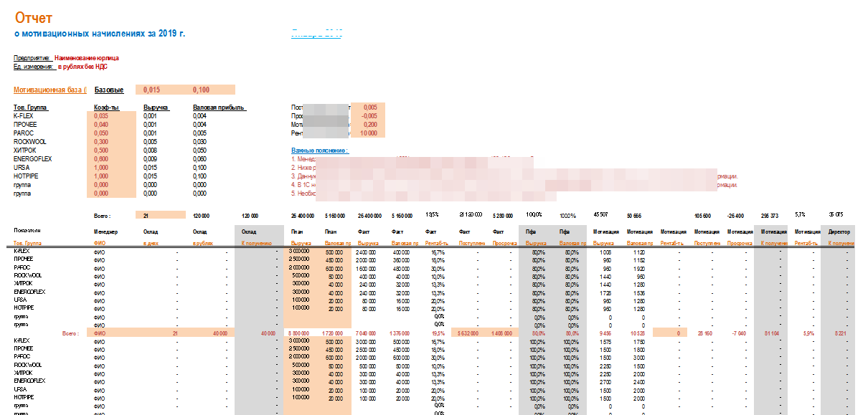
Task: Select grand total cell 105 600
Action: pyautogui.click(x=703, y=214)
